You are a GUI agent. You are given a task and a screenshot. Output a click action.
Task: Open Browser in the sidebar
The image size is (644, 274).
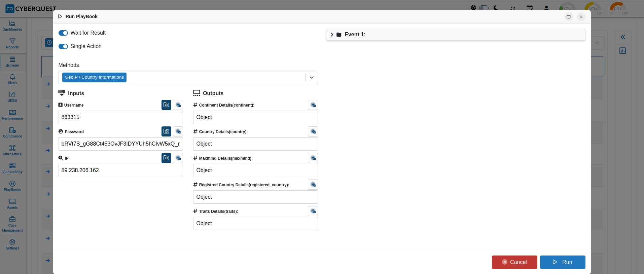12,62
